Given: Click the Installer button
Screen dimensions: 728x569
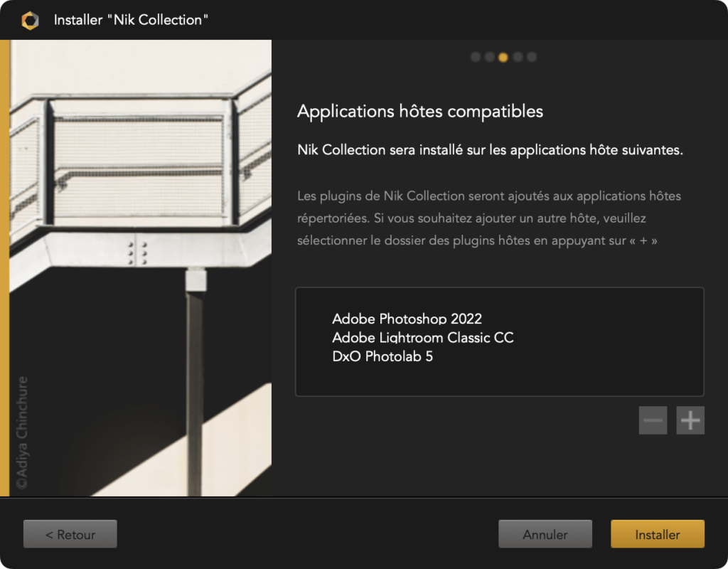Looking at the screenshot, I should 658,534.
